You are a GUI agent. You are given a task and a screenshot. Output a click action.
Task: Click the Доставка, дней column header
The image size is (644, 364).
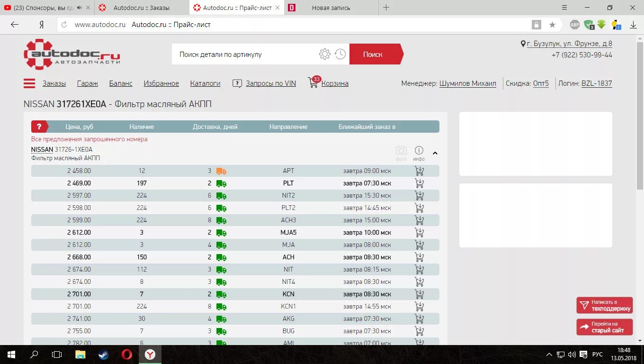pyautogui.click(x=215, y=127)
